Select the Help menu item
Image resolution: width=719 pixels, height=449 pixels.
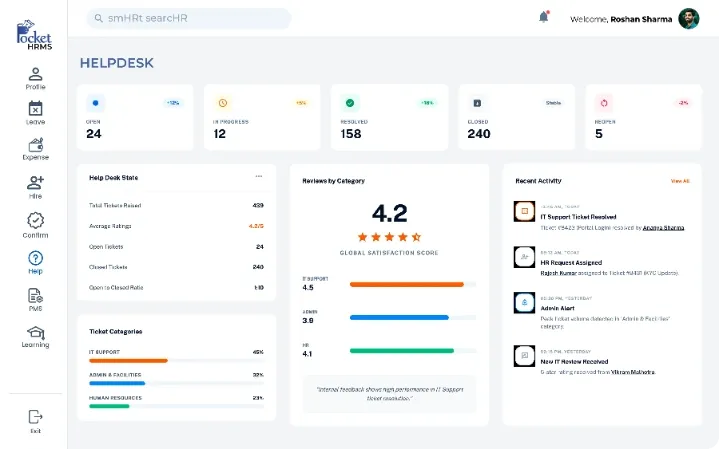pos(35,259)
